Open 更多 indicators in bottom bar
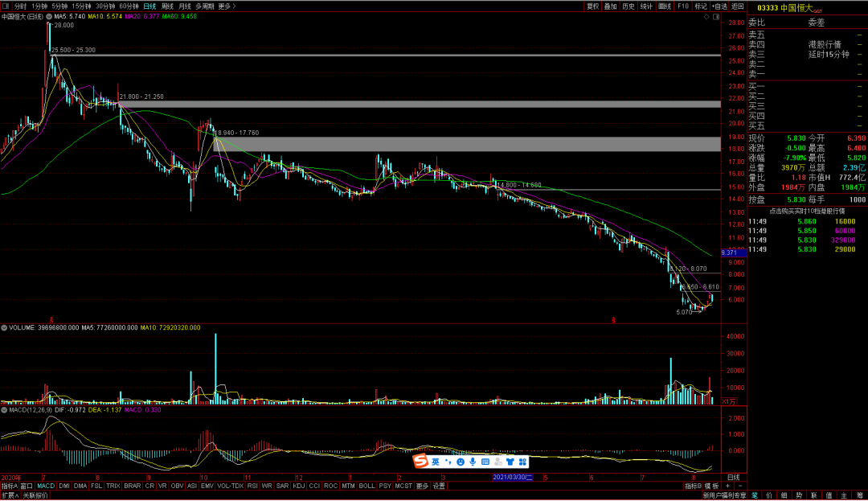Viewport: 868px width, 501px height. coord(423,486)
